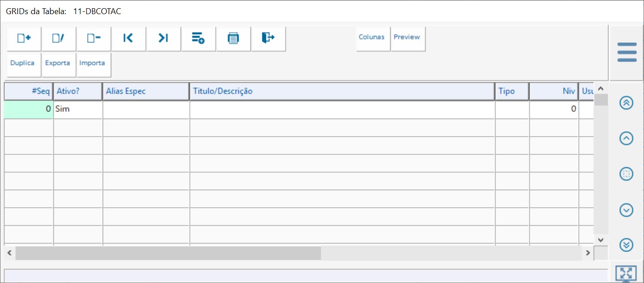644x283 pixels.
Task: Click the edit record icon
Action: point(58,39)
